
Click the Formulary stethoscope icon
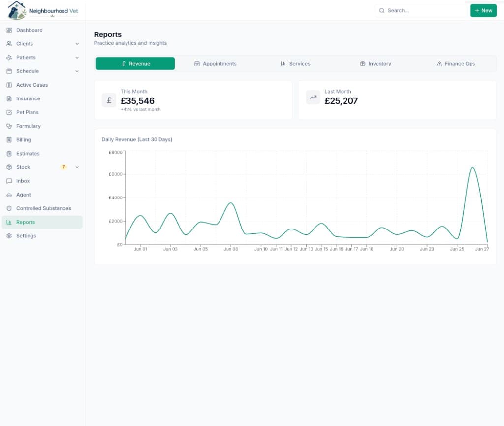(9, 126)
